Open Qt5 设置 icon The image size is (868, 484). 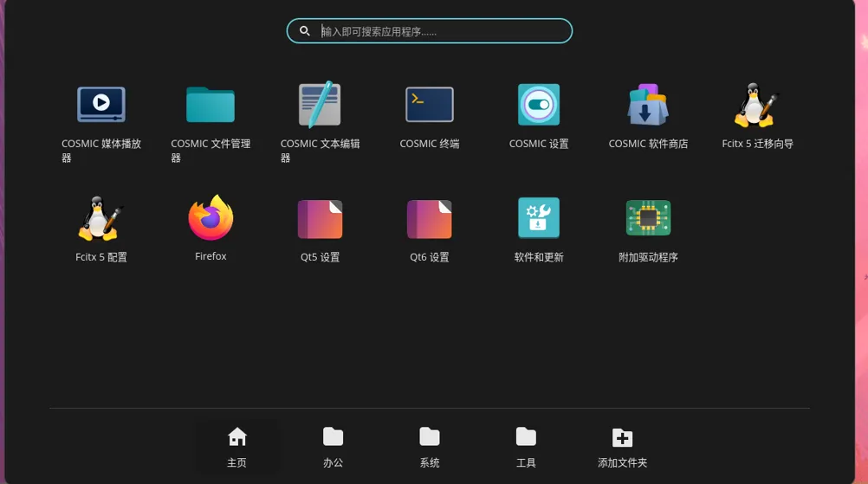pos(320,219)
